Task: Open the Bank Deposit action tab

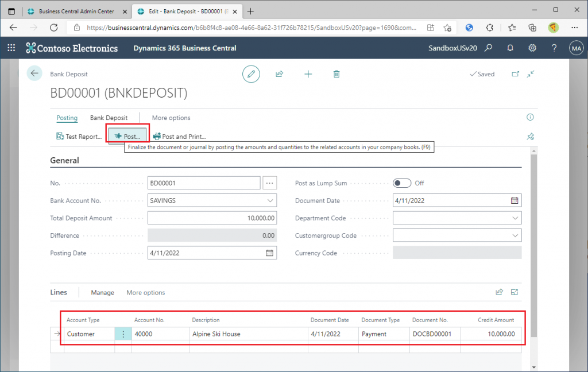Action: click(x=109, y=118)
